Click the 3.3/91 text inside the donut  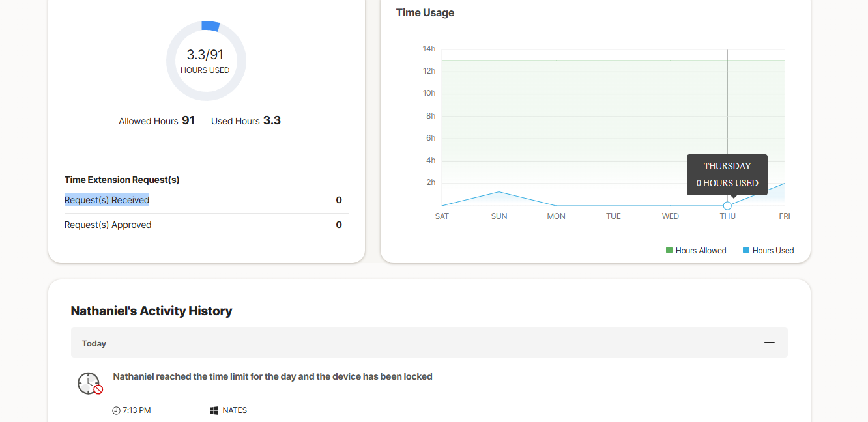tap(205, 55)
